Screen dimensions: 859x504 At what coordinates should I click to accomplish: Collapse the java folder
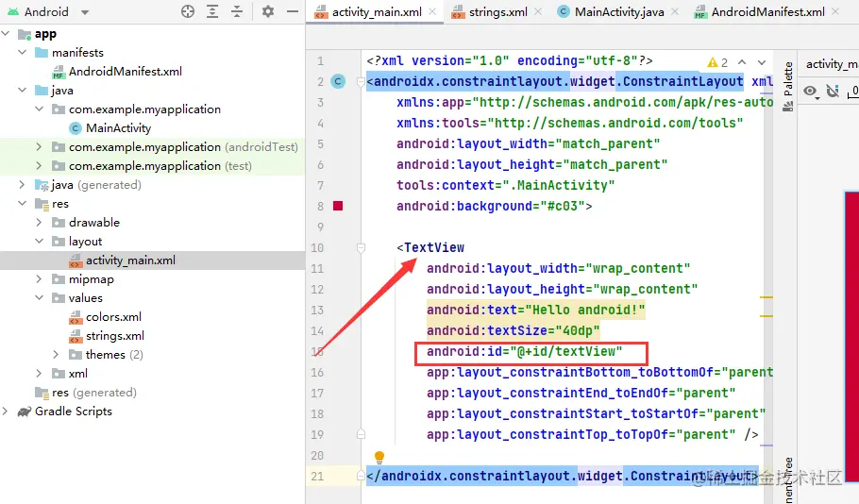pyautogui.click(x=22, y=91)
